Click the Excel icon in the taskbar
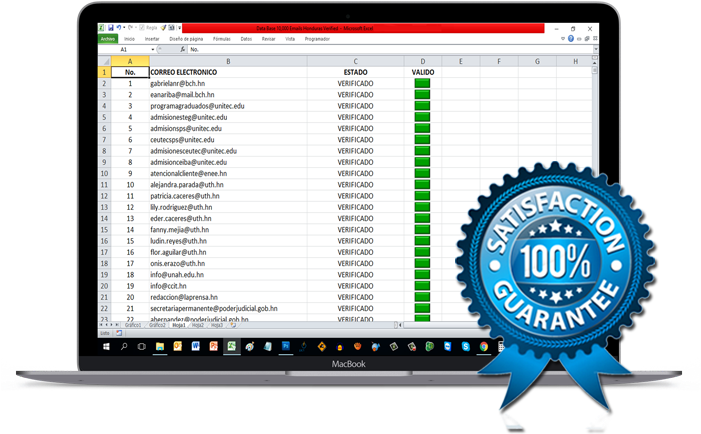 tap(231, 346)
